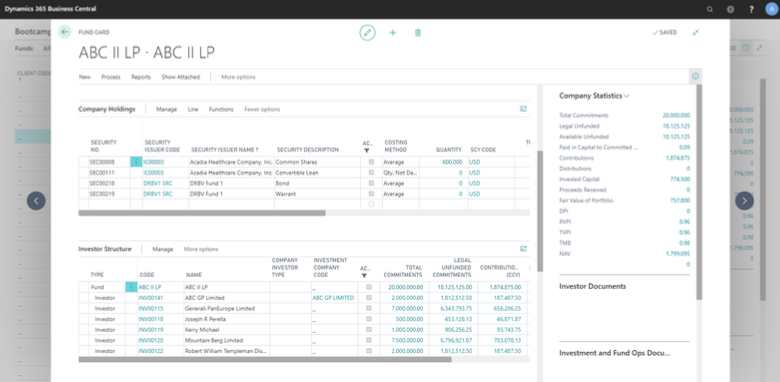The width and height of the screenshot is (780, 382).
Task: Toggle the active checkbox for ABC GP Limited
Action: tap(369, 298)
